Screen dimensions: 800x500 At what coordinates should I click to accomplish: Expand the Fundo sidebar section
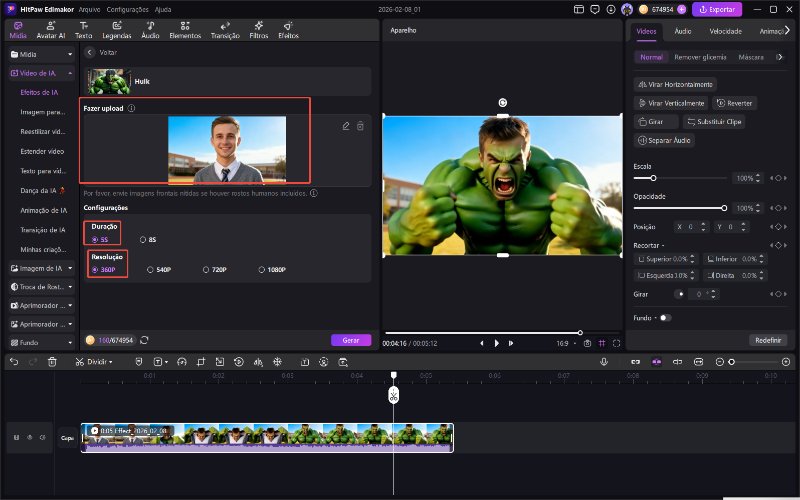click(x=42, y=342)
